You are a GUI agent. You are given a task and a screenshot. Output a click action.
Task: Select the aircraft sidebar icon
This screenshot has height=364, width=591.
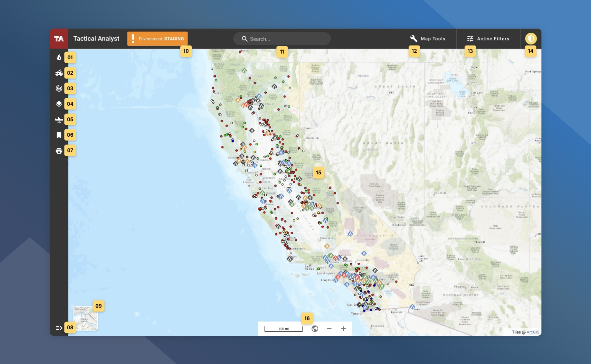click(59, 120)
